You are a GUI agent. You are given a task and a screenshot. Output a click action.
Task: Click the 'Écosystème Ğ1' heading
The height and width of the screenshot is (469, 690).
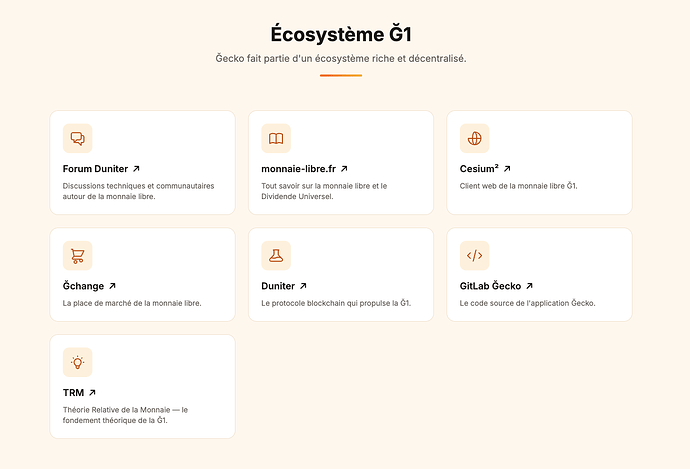(341, 34)
